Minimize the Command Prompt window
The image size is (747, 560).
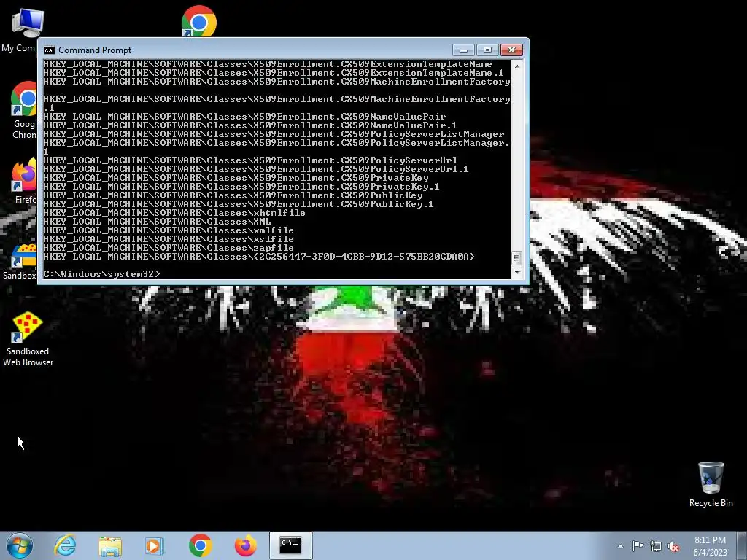coord(463,50)
